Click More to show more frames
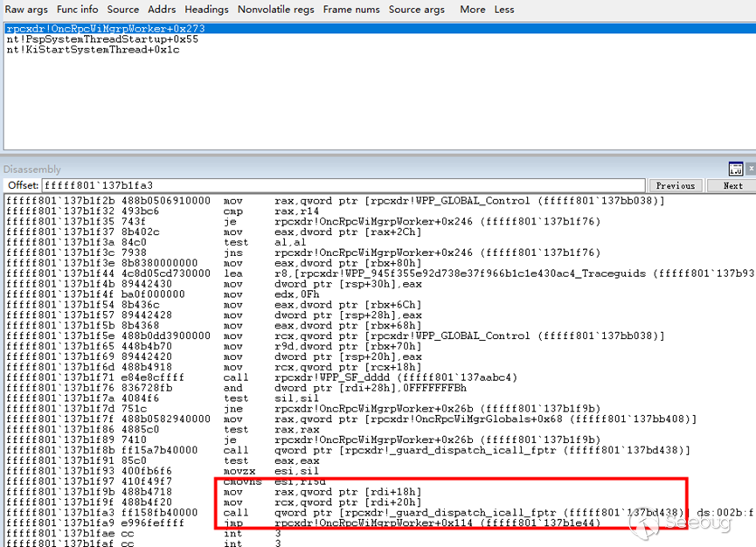Viewport: 756px width, 547px height. click(473, 9)
